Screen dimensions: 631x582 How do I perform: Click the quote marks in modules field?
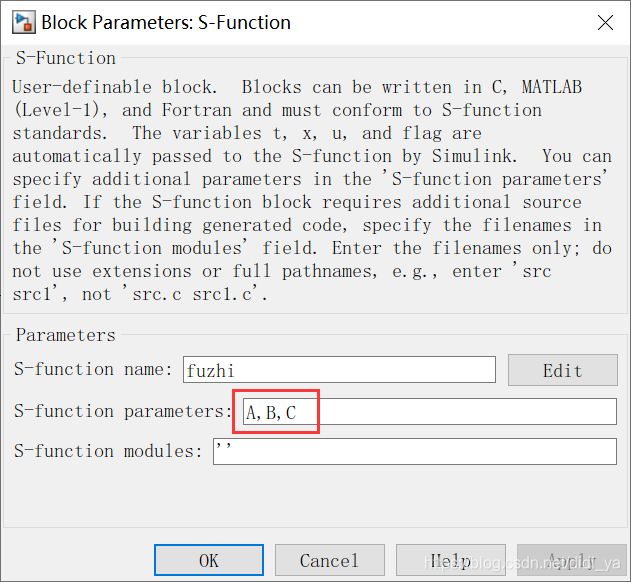coord(223,445)
